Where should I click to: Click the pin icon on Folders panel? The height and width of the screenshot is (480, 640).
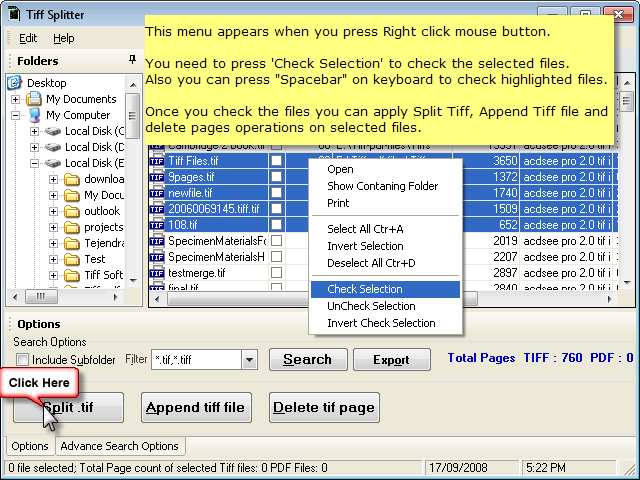(x=133, y=61)
